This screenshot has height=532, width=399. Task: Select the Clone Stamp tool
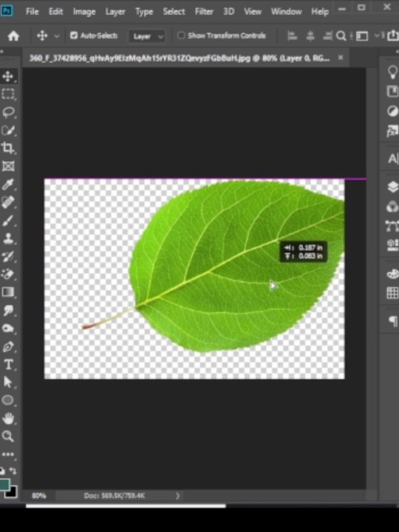[x=8, y=239]
